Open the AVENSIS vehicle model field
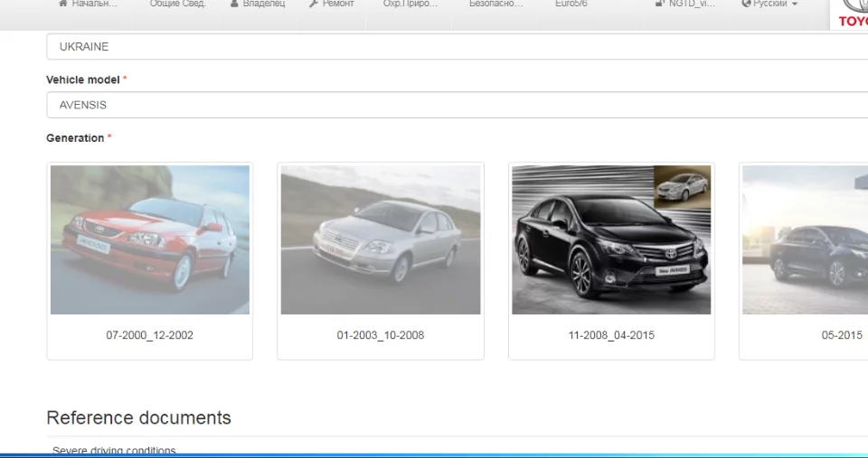Viewport: 868px width, 458px height. 457,105
